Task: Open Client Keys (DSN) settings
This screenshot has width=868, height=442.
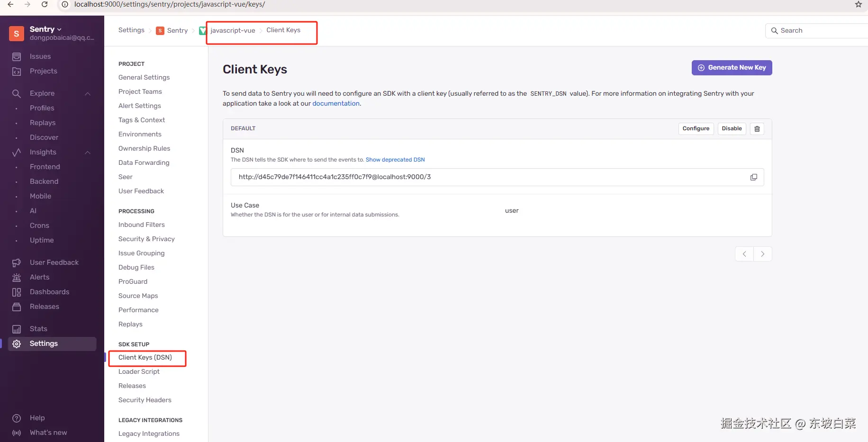Action: [145, 358]
